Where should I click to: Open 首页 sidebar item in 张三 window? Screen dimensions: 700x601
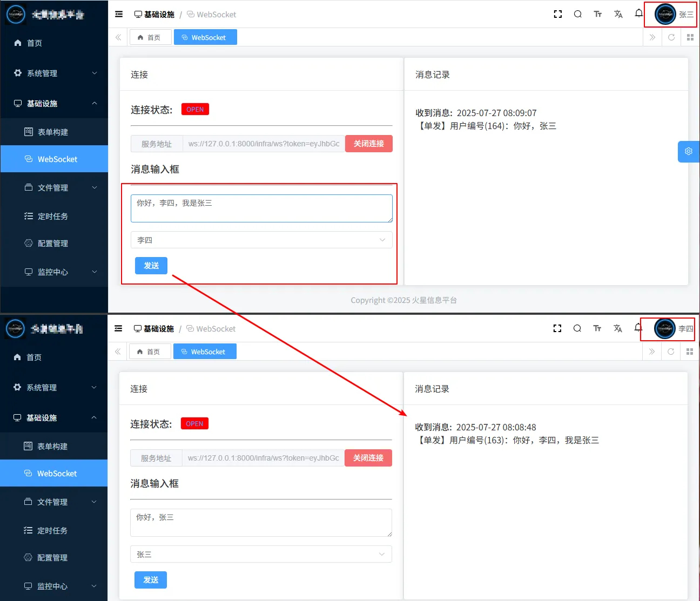click(x=54, y=43)
